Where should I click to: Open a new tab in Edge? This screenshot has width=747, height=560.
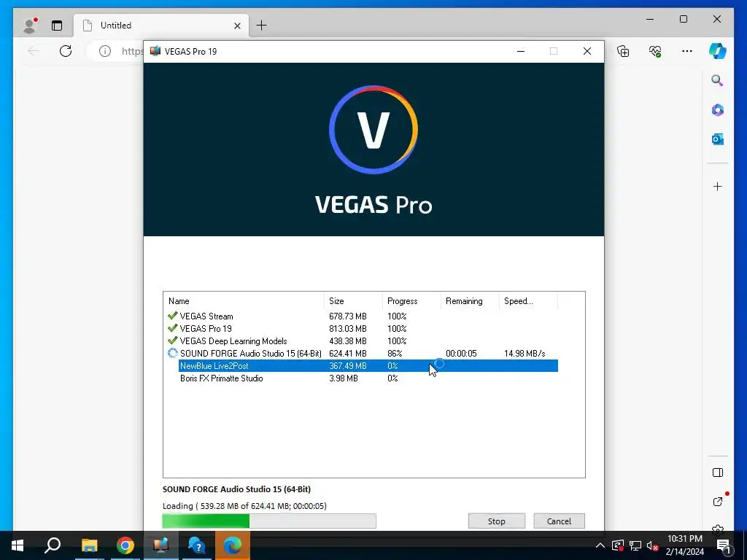(x=262, y=26)
